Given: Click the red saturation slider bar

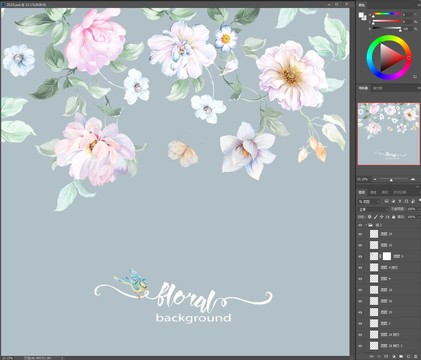Looking at the screenshot, I should point(386,21).
